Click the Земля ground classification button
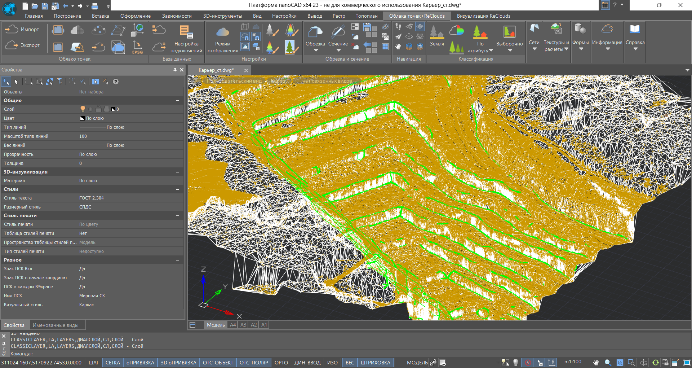Screen dimensions: 692x368 point(436,35)
